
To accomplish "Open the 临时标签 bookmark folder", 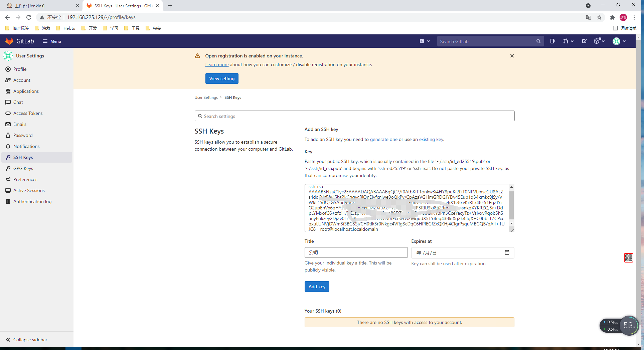I will coord(18,28).
